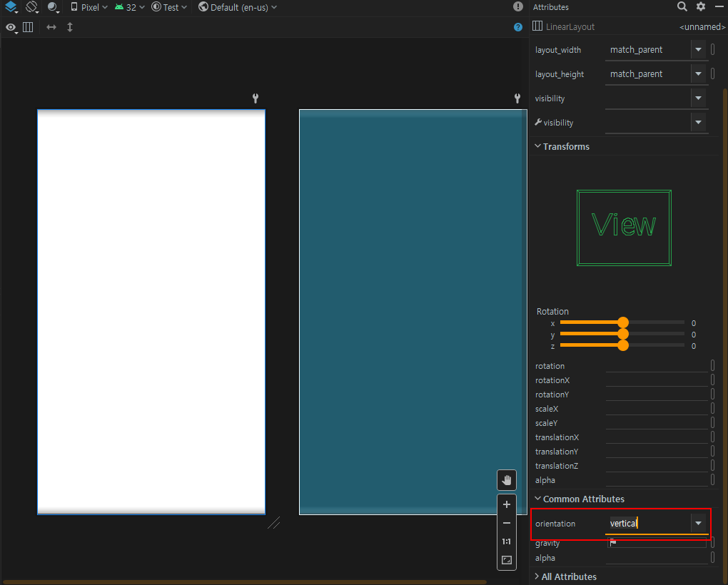Open the tools visibility dropdown
The width and height of the screenshot is (728, 585).
coord(698,122)
